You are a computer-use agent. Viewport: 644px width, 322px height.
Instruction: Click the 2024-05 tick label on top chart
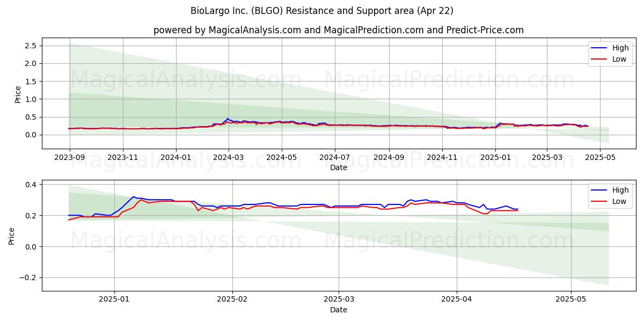pos(282,157)
